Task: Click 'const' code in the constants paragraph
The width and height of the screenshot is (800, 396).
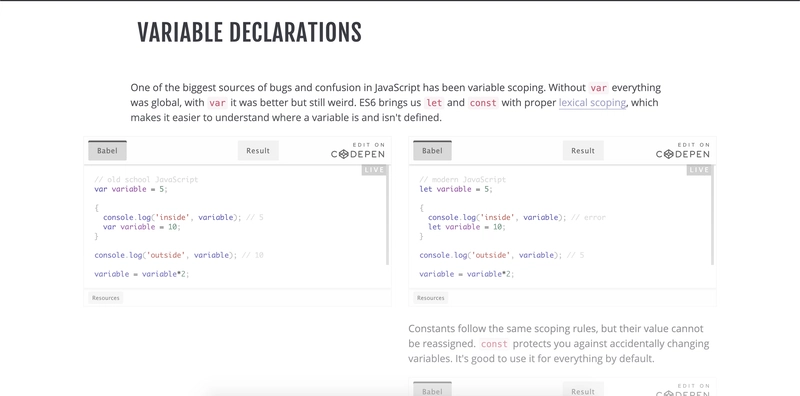Action: click(x=494, y=343)
